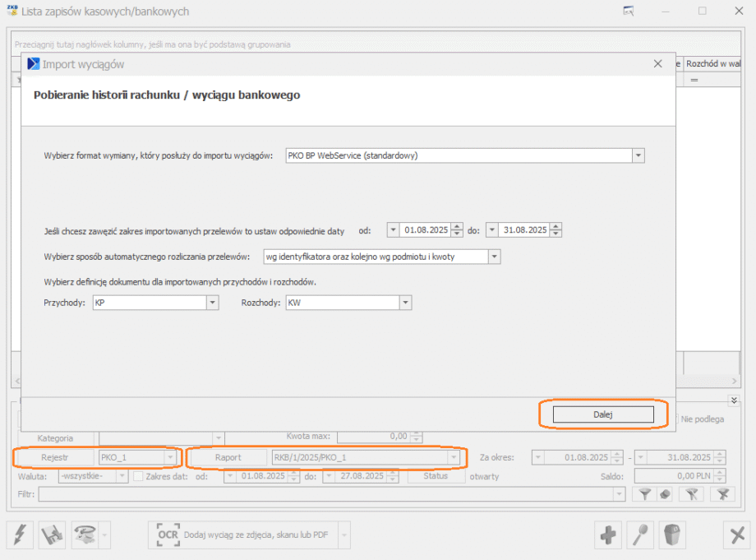Open the Rozchody KW dropdown

click(x=405, y=303)
